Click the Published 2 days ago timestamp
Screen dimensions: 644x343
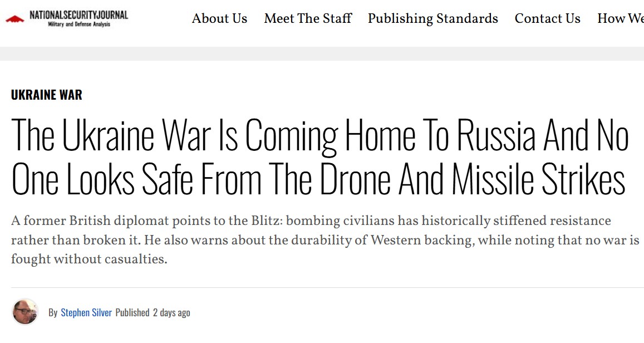click(x=153, y=312)
